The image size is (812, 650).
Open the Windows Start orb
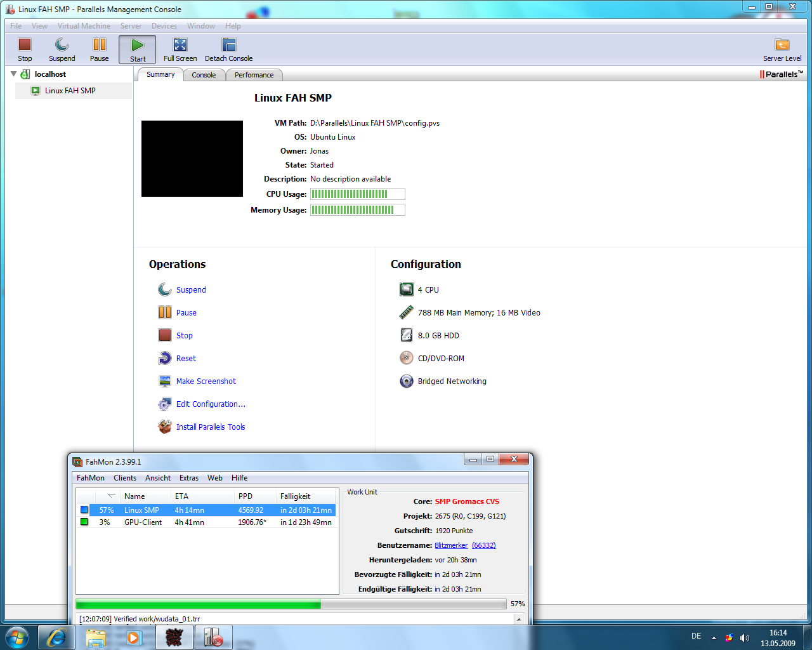tap(17, 637)
